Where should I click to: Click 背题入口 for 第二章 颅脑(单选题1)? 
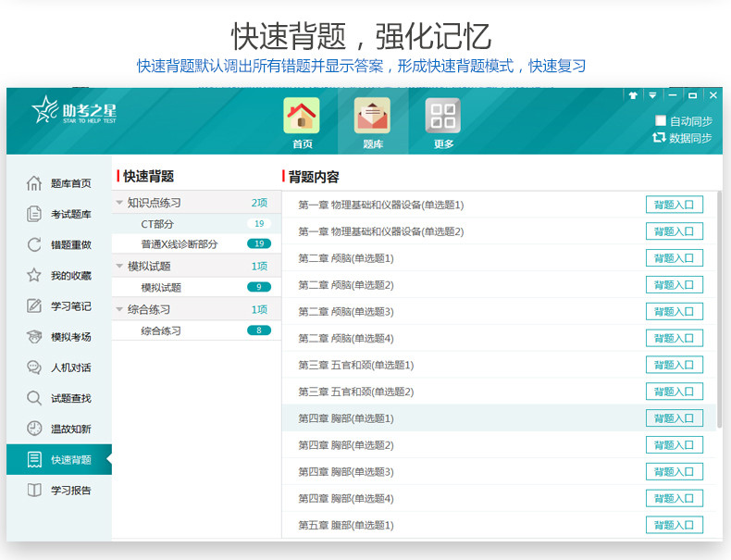coord(675,258)
